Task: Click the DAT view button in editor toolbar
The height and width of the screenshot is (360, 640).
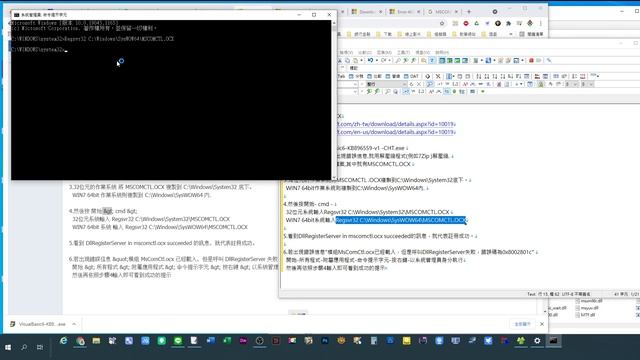Action: coord(411,76)
